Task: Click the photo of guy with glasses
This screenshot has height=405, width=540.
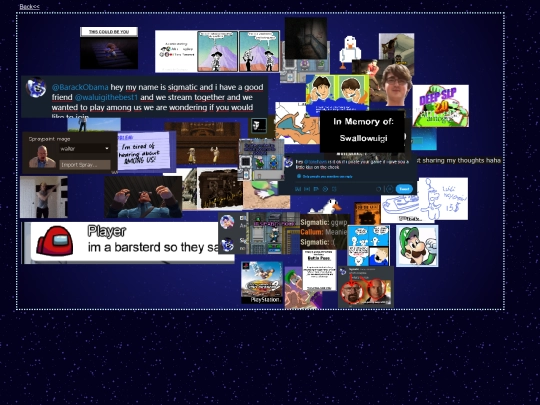Action: (x=397, y=84)
